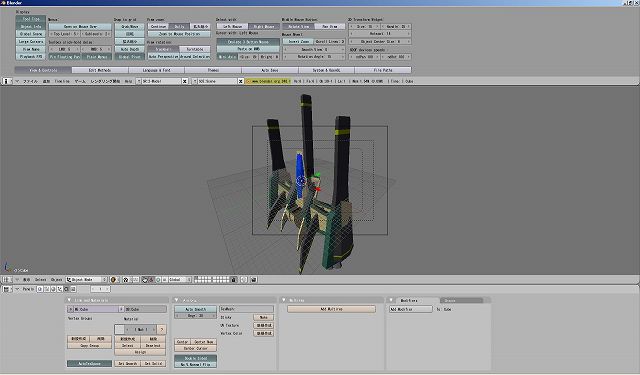
Task: Toggle Emulate 3 Button Mouse
Action: pos(248,42)
